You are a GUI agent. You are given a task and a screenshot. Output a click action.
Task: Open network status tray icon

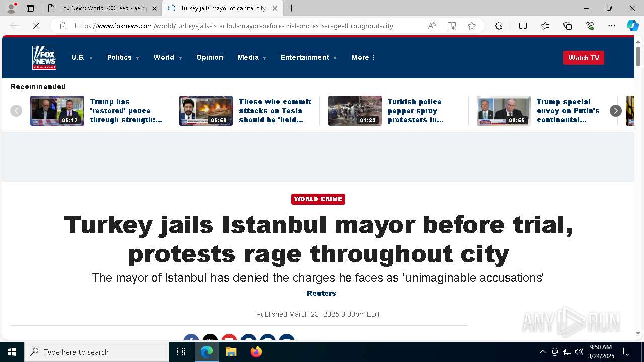567,352
